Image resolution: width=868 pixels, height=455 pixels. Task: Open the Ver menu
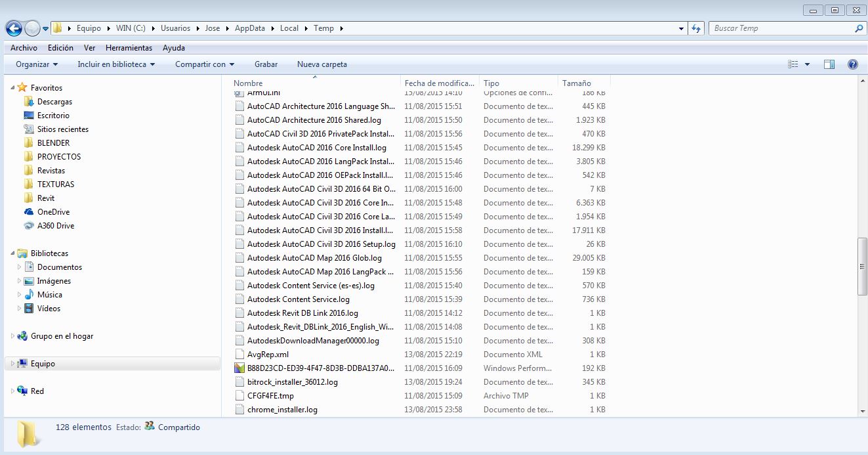[x=89, y=47]
